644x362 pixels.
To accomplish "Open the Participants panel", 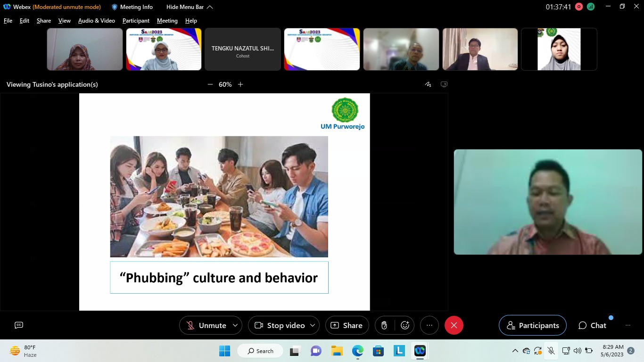I will tap(533, 325).
